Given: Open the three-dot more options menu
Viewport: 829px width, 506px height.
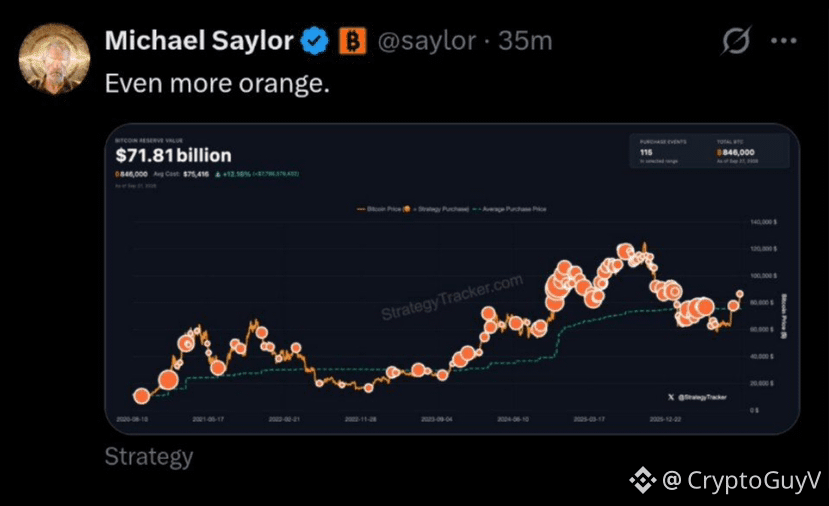Looking at the screenshot, I should [x=784, y=41].
